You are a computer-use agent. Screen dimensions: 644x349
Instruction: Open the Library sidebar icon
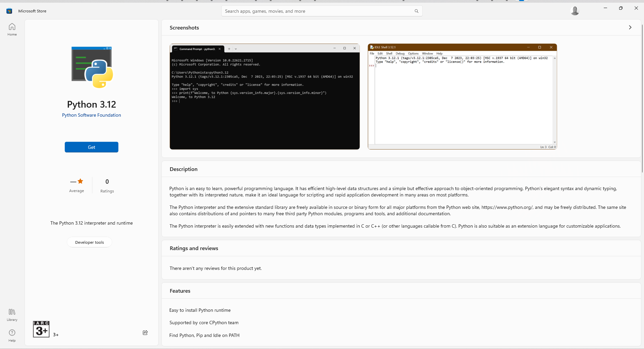coord(12,315)
